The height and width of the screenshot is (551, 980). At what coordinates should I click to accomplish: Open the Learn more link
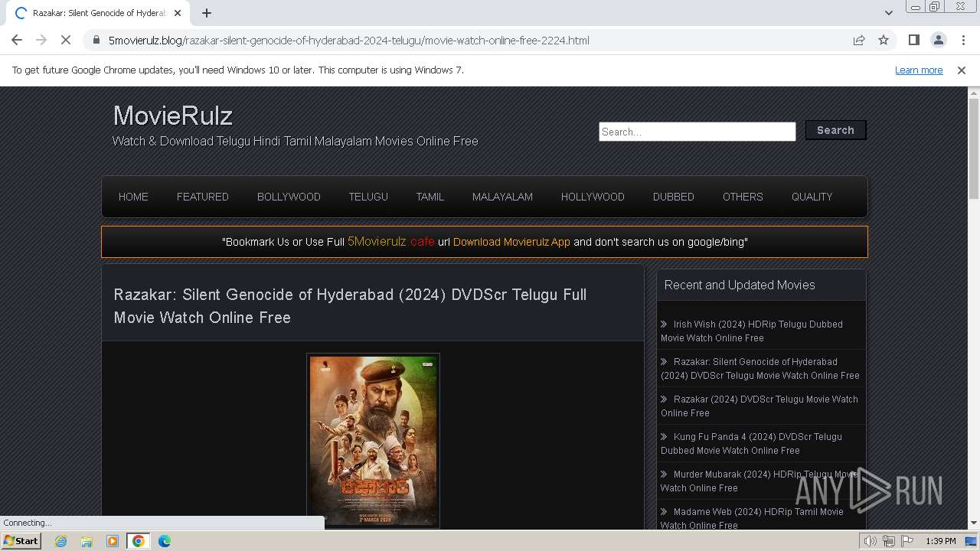[919, 70]
